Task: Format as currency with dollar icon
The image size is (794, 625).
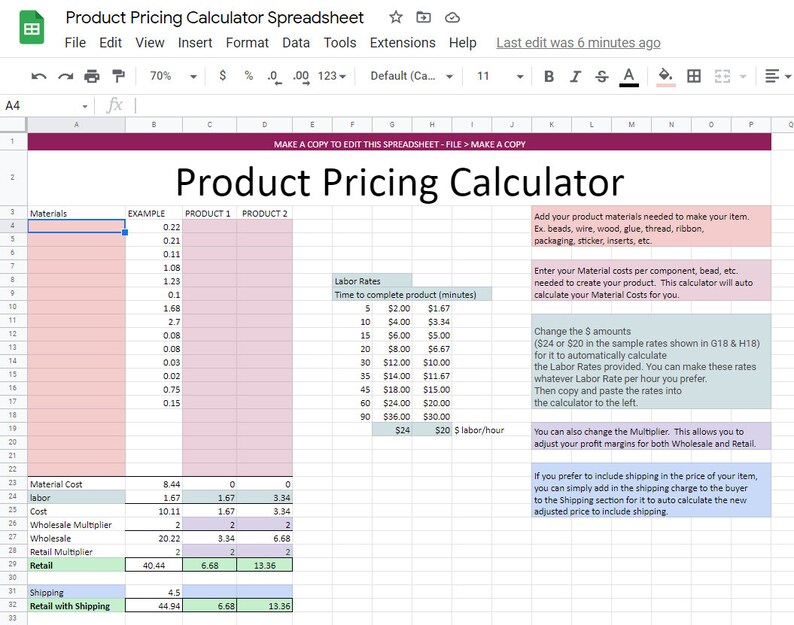Action: [222, 75]
